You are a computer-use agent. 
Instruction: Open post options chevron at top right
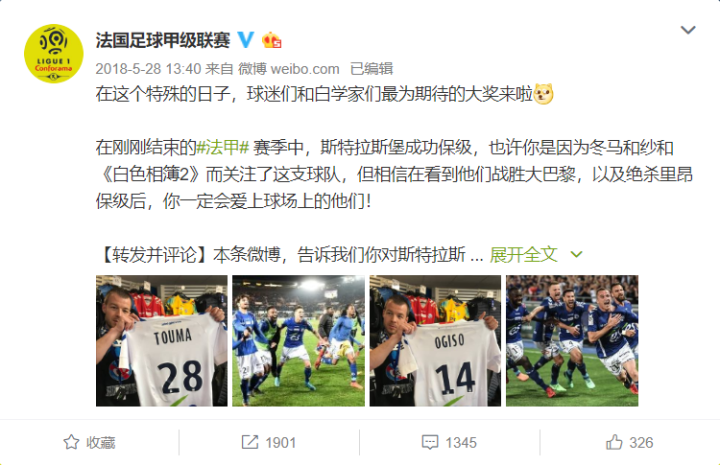point(688,30)
